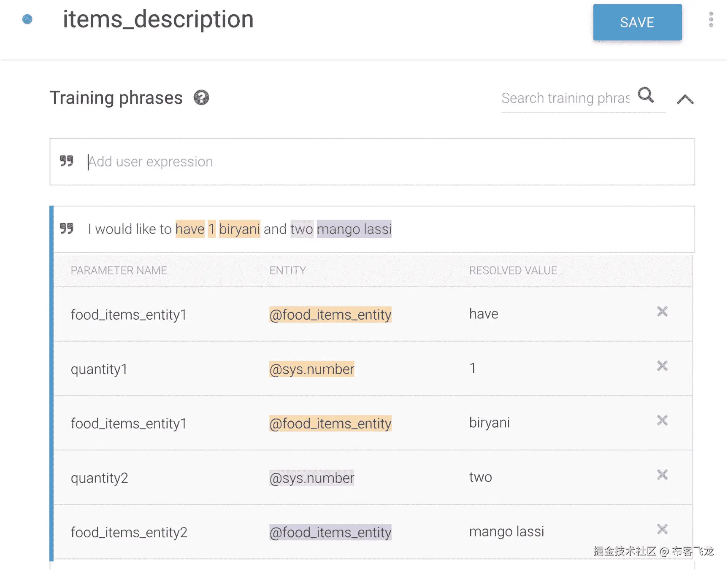Select highlighted 'mango lassi' in the phrase
This screenshot has height=571, width=728.
click(354, 229)
